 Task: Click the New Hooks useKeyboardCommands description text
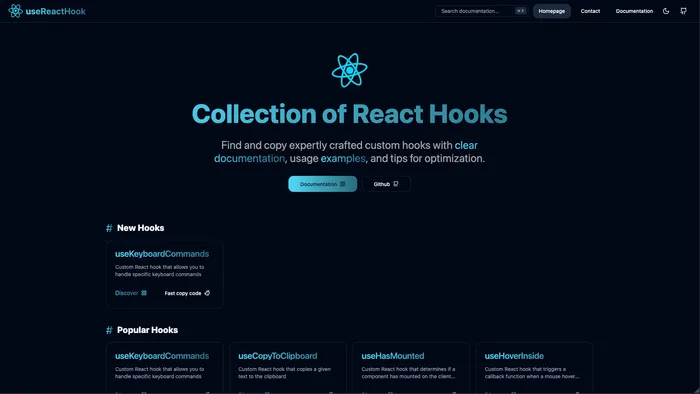point(159,271)
